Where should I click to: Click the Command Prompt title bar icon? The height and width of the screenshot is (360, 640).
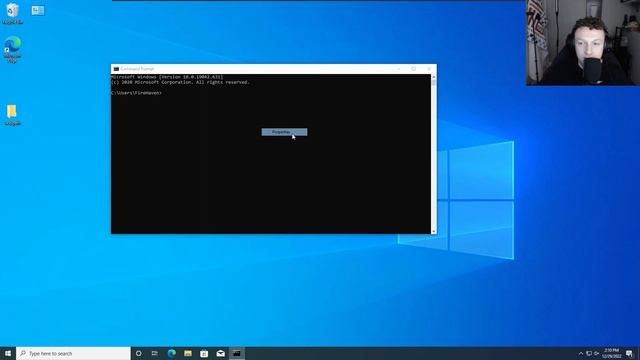pyautogui.click(x=116, y=69)
